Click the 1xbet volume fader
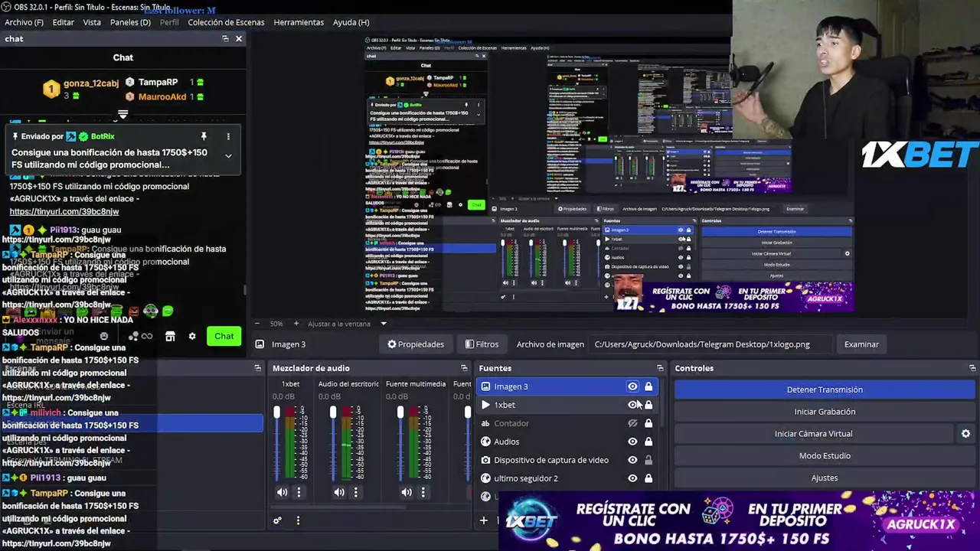Image resolution: width=980 pixels, height=551 pixels. 277,412
